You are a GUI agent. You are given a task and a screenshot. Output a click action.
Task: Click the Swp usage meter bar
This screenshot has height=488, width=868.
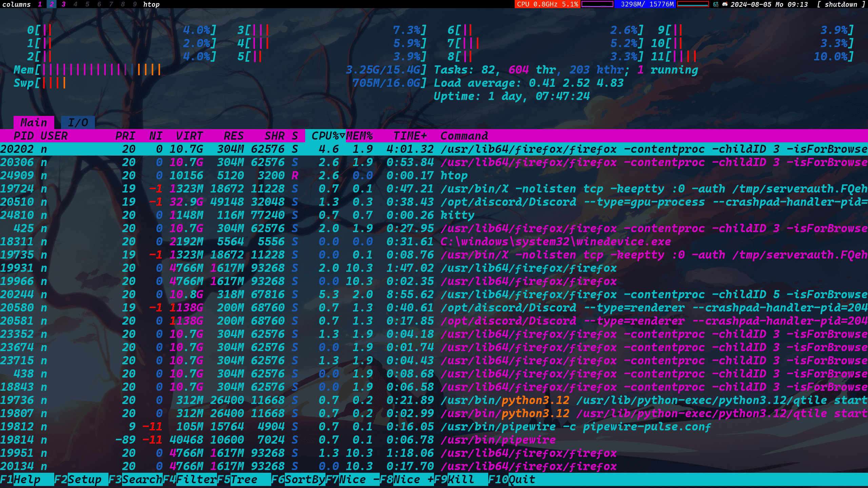tap(220, 83)
